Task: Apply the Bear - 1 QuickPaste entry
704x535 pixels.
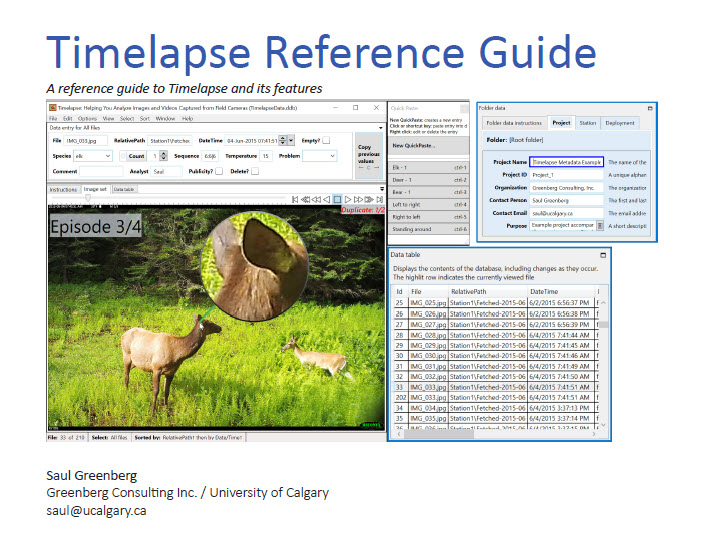Action: 428,192
